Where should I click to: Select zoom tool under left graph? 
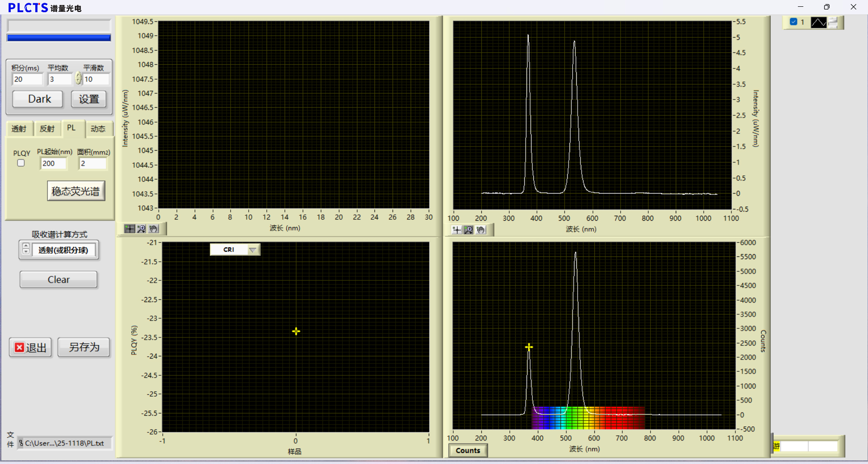[142, 229]
